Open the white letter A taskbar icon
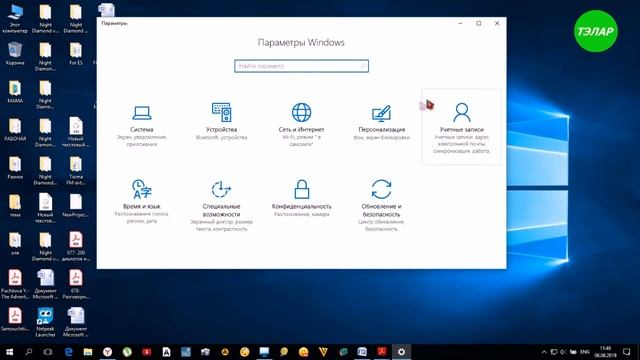Image resolution: width=640 pixels, height=360 pixels. pos(166,352)
